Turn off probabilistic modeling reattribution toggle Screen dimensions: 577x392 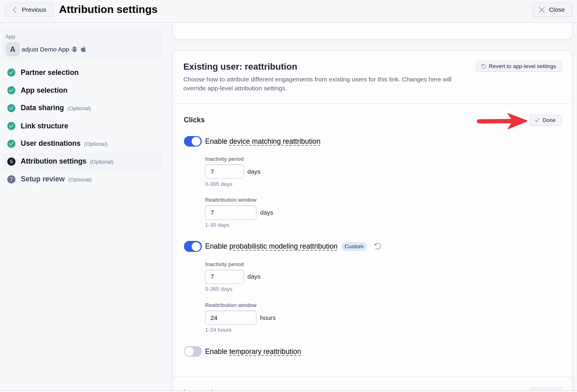[x=193, y=246]
